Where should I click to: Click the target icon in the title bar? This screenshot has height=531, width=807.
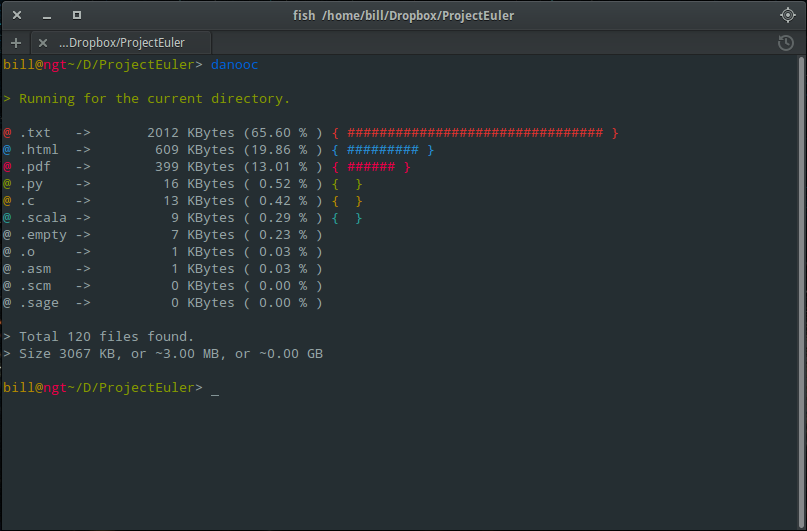(787, 15)
